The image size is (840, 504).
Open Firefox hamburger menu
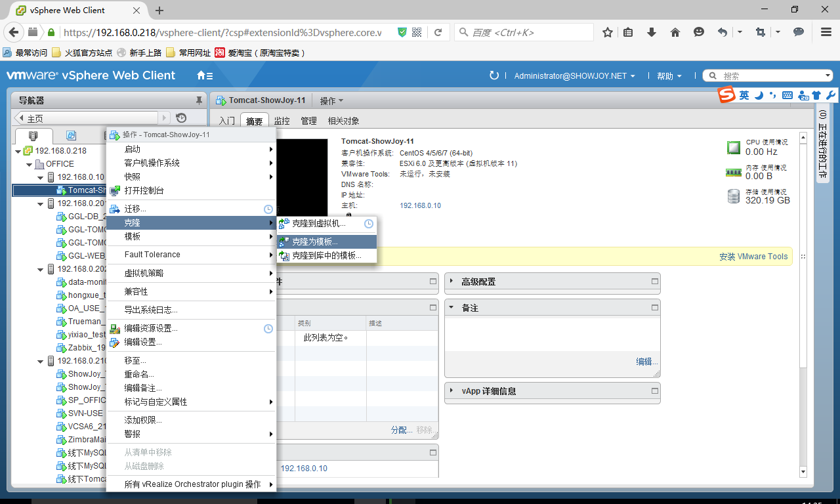point(826,32)
